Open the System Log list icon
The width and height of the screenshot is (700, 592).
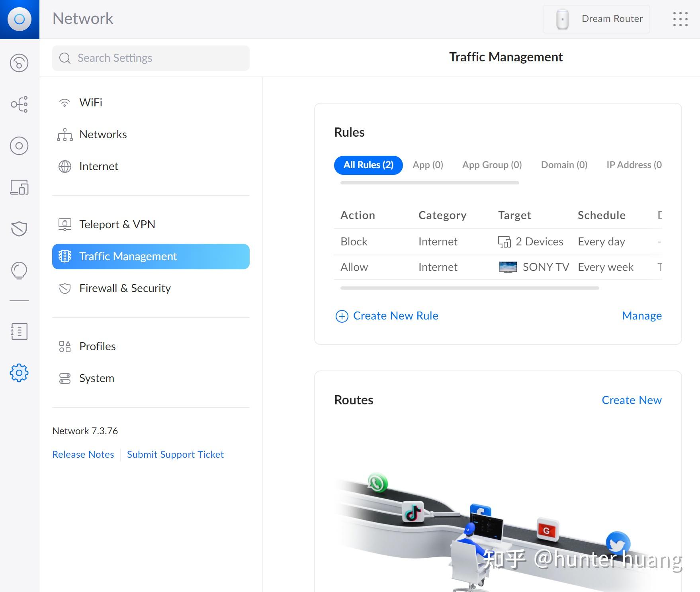pos(19,331)
